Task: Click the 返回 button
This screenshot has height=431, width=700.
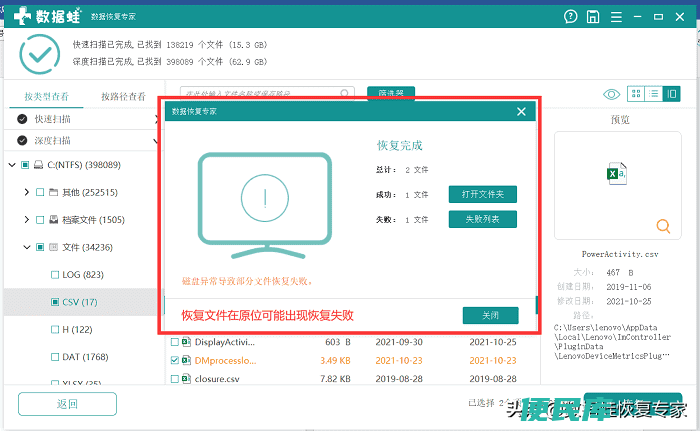Action: coord(67,404)
